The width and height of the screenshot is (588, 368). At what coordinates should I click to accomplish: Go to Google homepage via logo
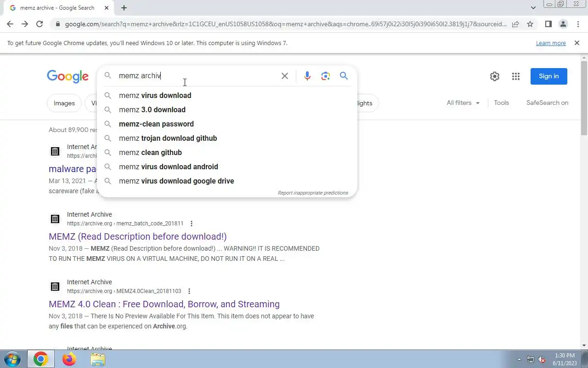[x=68, y=76]
